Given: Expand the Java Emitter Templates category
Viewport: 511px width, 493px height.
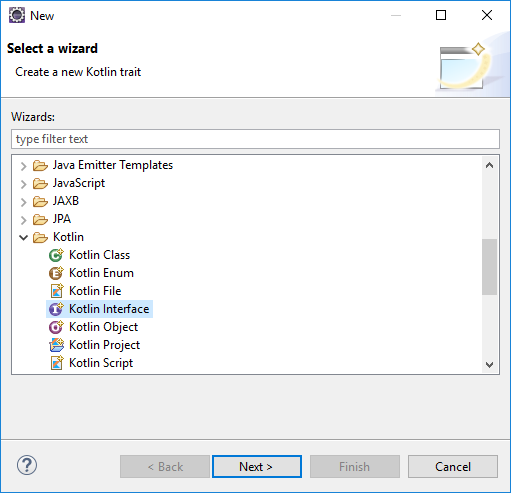Looking at the screenshot, I should [x=23, y=166].
